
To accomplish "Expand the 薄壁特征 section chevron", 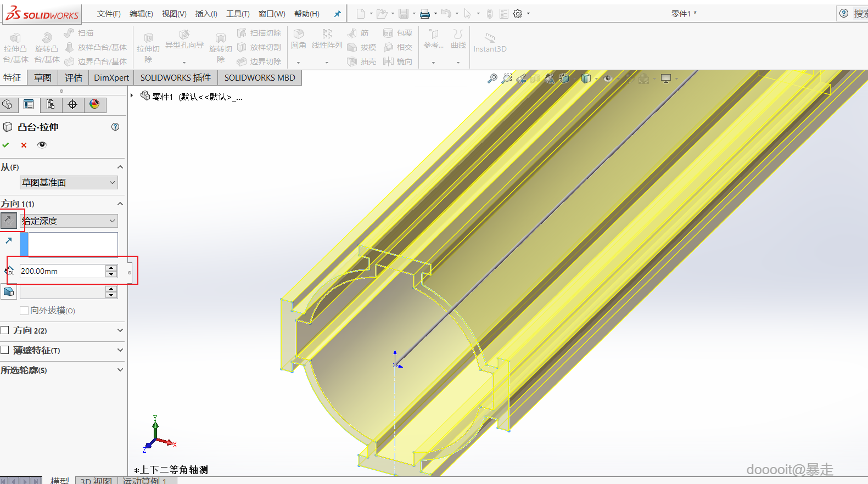I will [x=120, y=350].
